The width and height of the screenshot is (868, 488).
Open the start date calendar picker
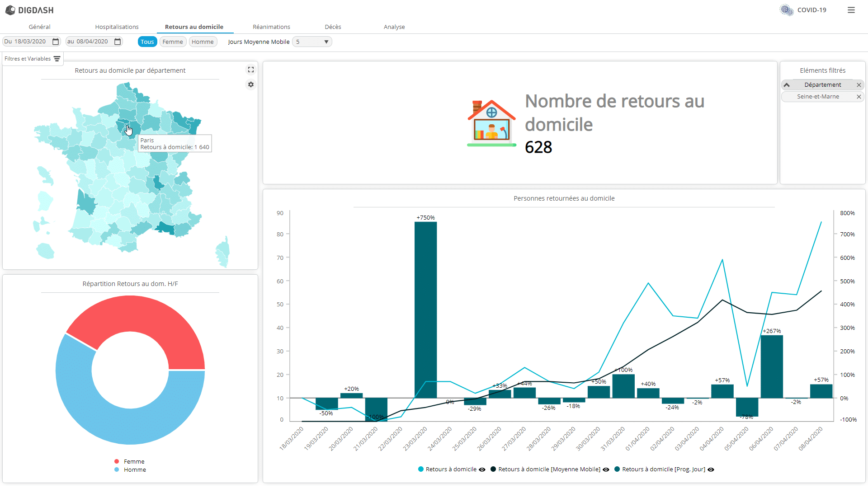(x=56, y=41)
